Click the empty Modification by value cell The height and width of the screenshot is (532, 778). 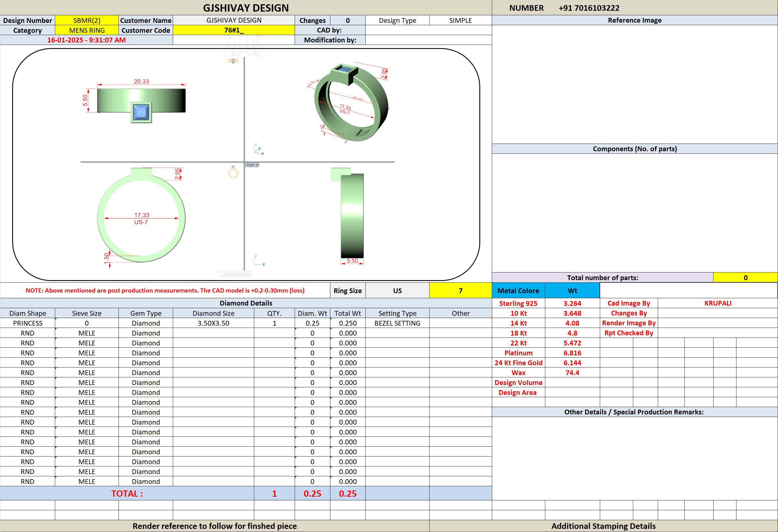coord(428,40)
